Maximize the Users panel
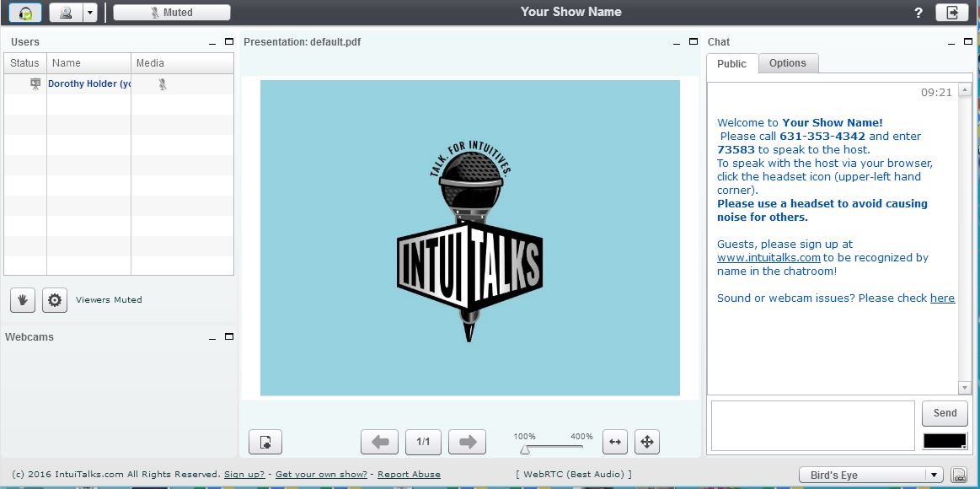 [229, 42]
